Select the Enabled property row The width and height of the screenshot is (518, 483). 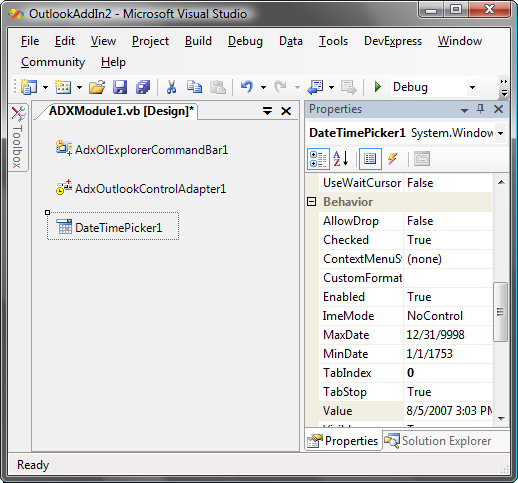(405, 297)
